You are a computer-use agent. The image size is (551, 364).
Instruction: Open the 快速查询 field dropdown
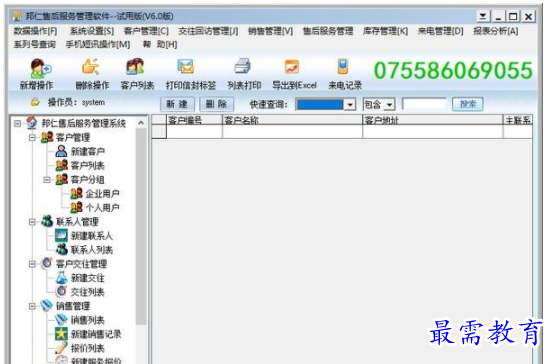pyautogui.click(x=350, y=104)
